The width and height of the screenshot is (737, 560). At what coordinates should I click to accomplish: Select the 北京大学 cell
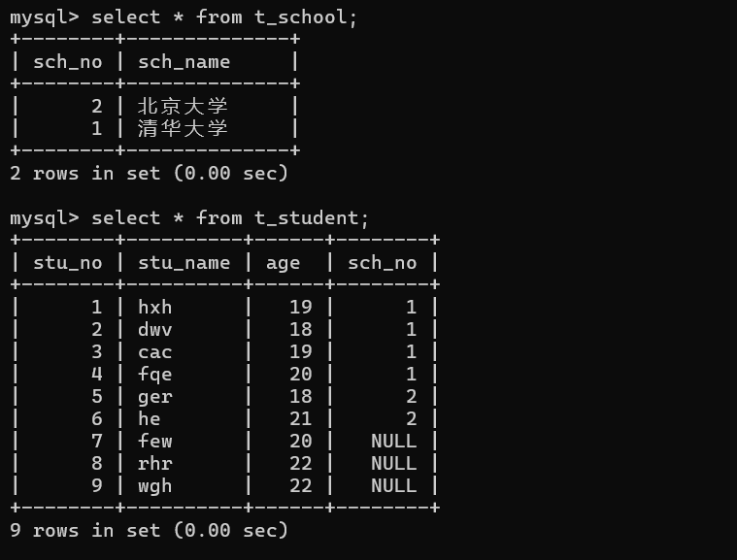pos(183,106)
